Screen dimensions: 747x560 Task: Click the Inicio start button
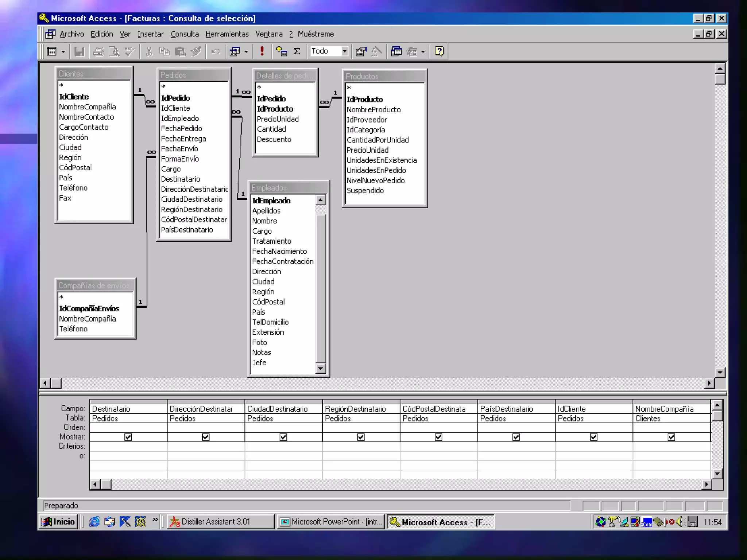point(58,522)
